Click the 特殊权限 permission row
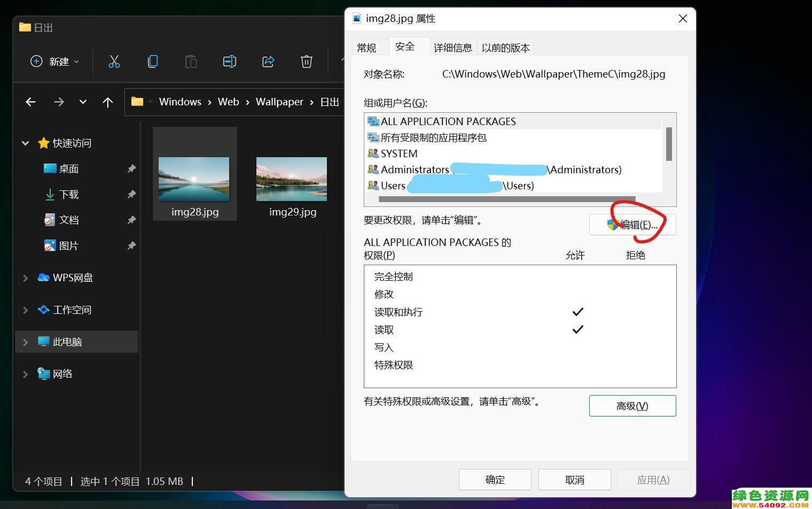Viewport: 812px width, 509px height. [520, 365]
